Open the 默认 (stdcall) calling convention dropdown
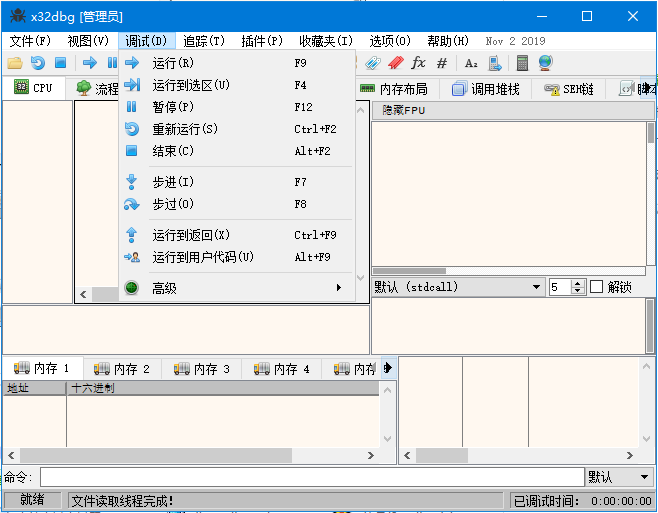Viewport: 658px width, 513px height. pos(458,287)
